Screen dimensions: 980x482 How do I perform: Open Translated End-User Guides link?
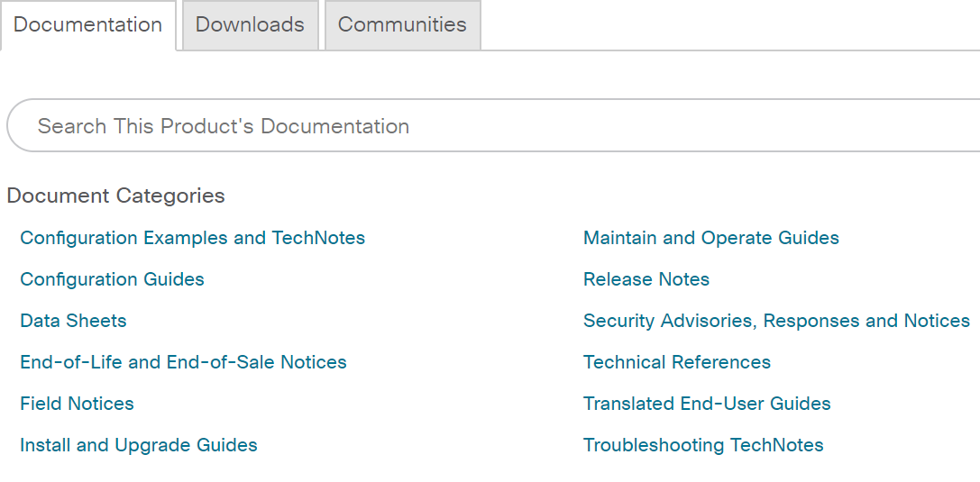707,404
